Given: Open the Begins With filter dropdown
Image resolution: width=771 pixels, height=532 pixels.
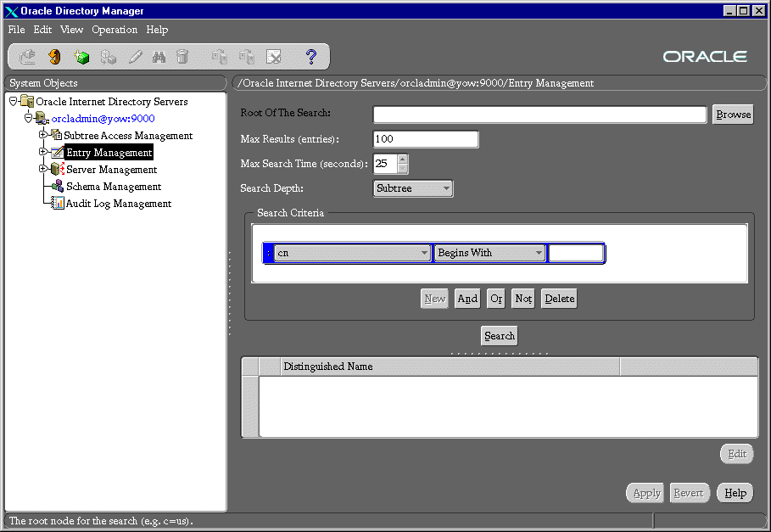Looking at the screenshot, I should click(x=489, y=253).
